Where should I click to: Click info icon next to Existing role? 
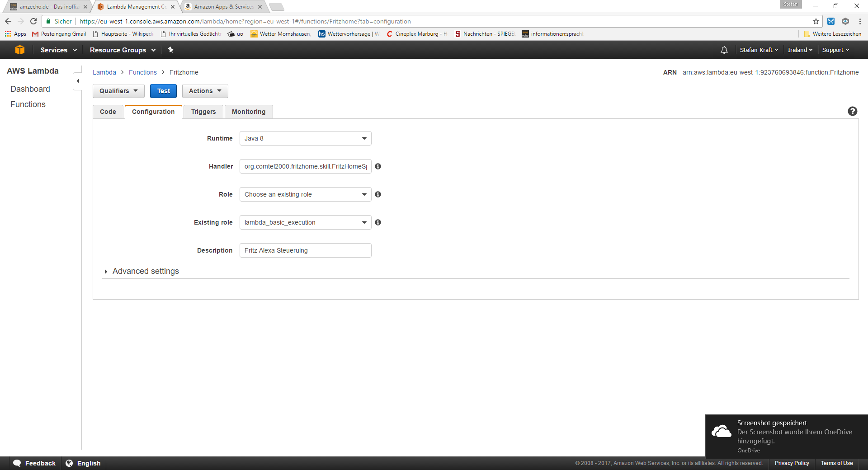pos(378,222)
